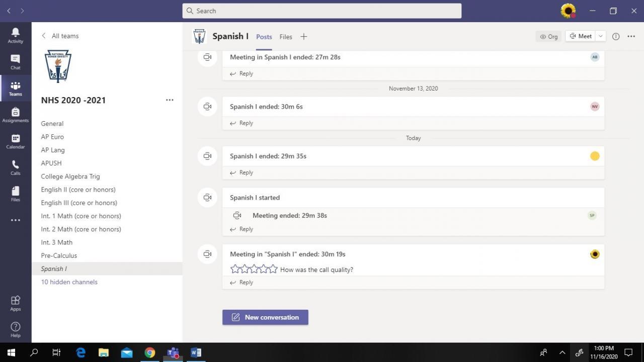Select the Spanish I channel in sidebar
The image size is (644, 362).
(x=107, y=268)
